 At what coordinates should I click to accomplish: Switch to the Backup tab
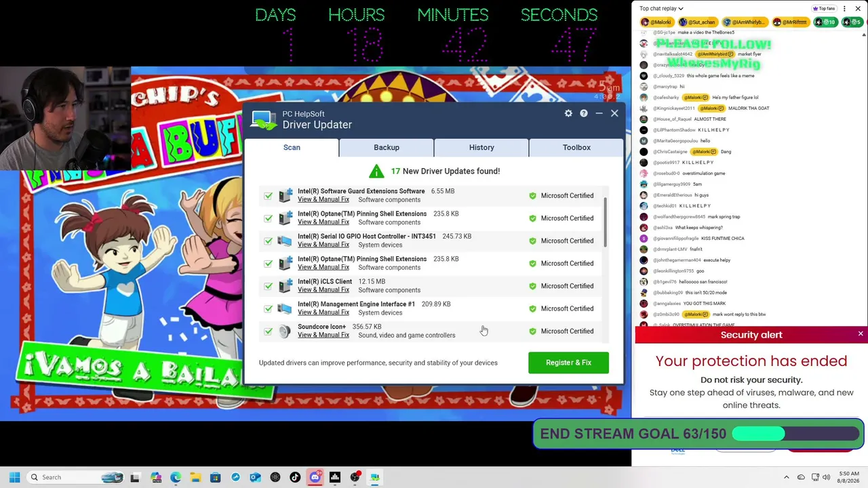(387, 147)
